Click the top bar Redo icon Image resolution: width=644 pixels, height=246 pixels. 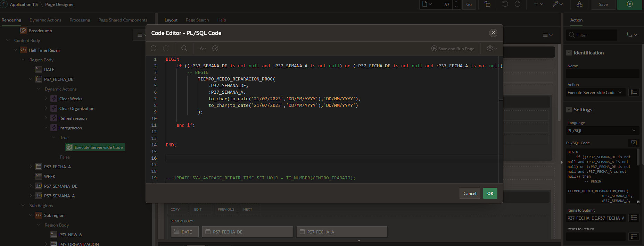click(518, 4)
